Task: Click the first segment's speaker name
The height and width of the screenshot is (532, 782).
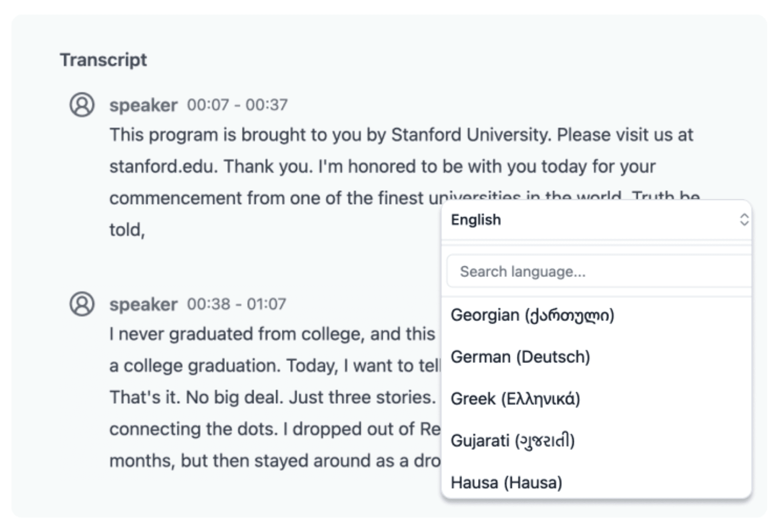Action: 143,105
